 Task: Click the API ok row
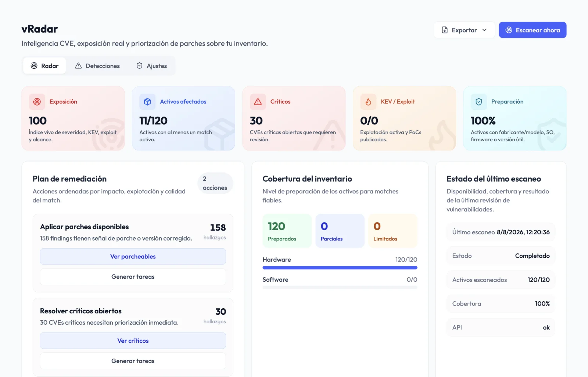pyautogui.click(x=501, y=327)
